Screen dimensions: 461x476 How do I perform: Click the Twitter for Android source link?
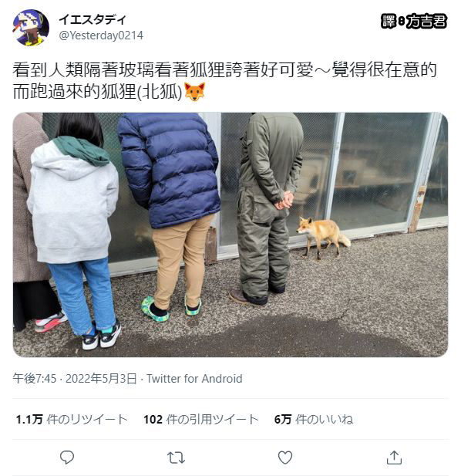click(x=194, y=379)
